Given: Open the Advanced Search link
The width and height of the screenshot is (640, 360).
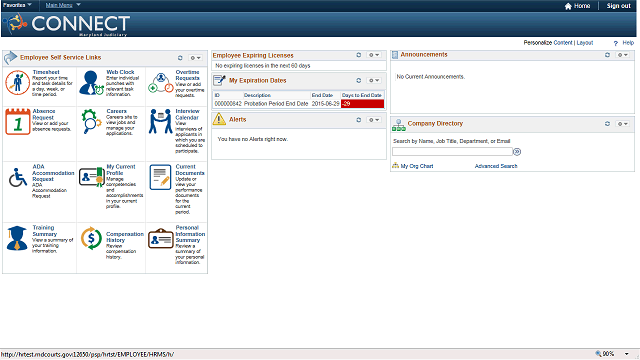Looking at the screenshot, I should click(x=496, y=166).
